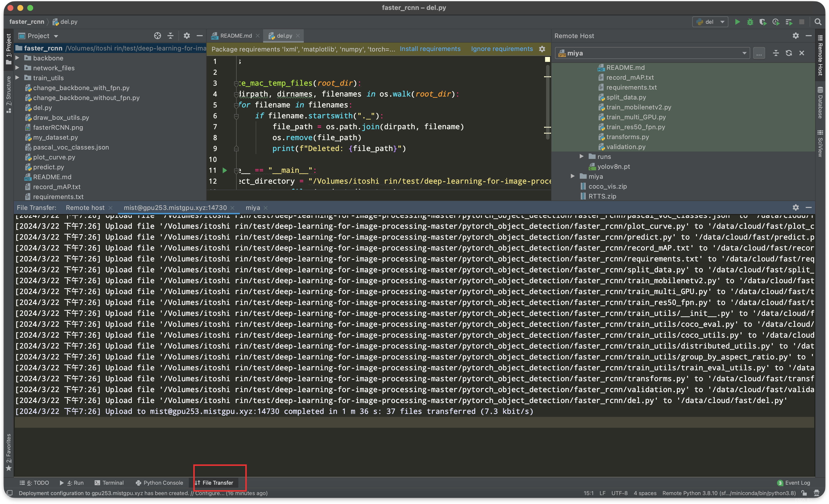Open the TODO tool window
The image size is (829, 504).
point(34,483)
